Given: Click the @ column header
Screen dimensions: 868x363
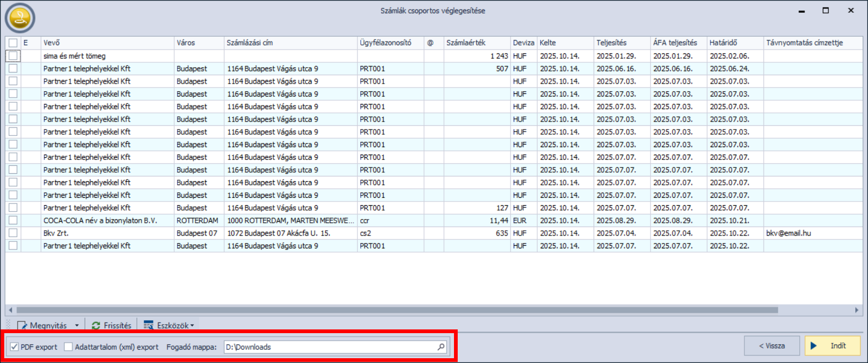Looking at the screenshot, I should (x=431, y=43).
